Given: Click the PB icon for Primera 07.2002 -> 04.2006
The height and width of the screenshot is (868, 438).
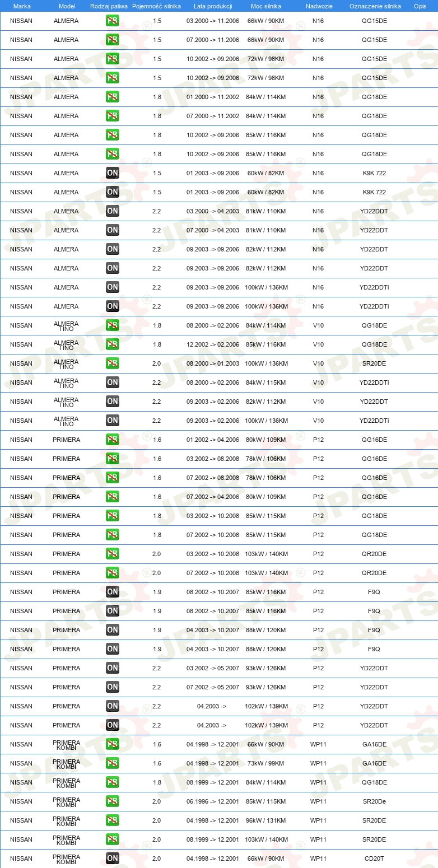Looking at the screenshot, I should click(113, 497).
